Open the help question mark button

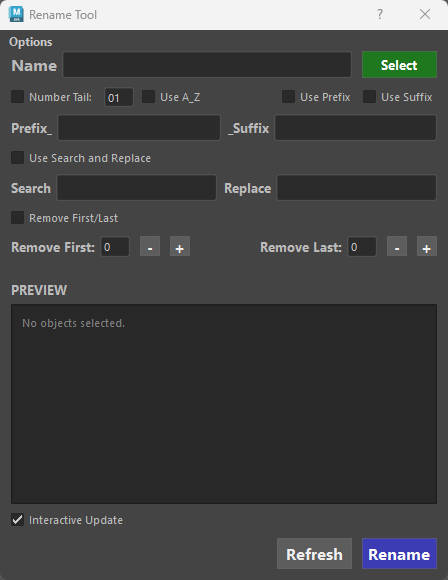[380, 14]
